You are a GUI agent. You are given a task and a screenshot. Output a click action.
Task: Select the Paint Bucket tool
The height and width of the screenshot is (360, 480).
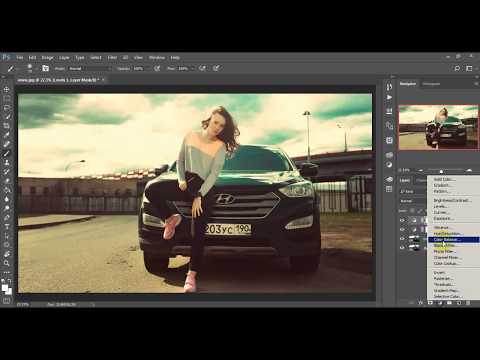pos(6,190)
